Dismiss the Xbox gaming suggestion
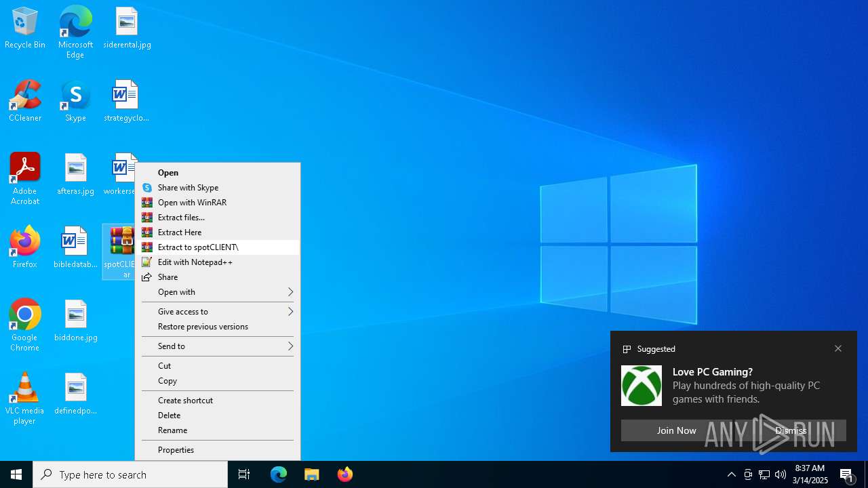Viewport: 868px width, 488px height. pyautogui.click(x=791, y=430)
